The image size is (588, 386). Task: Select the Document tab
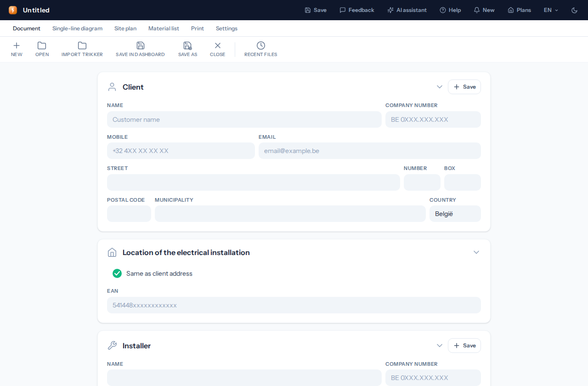[27, 28]
